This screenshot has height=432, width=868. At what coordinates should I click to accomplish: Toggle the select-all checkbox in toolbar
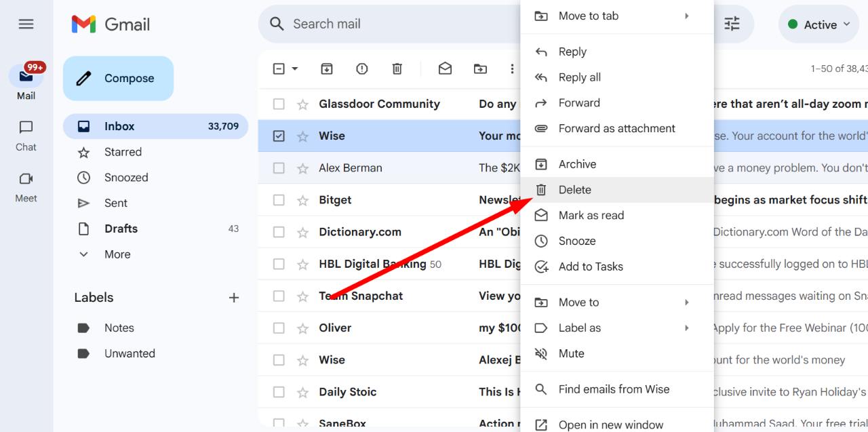pyautogui.click(x=279, y=68)
